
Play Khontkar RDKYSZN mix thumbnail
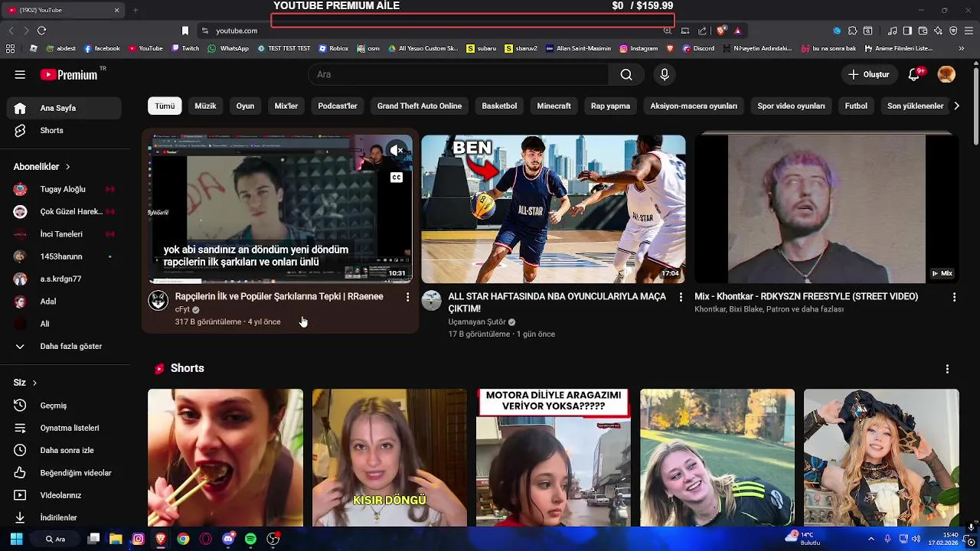[x=827, y=209]
